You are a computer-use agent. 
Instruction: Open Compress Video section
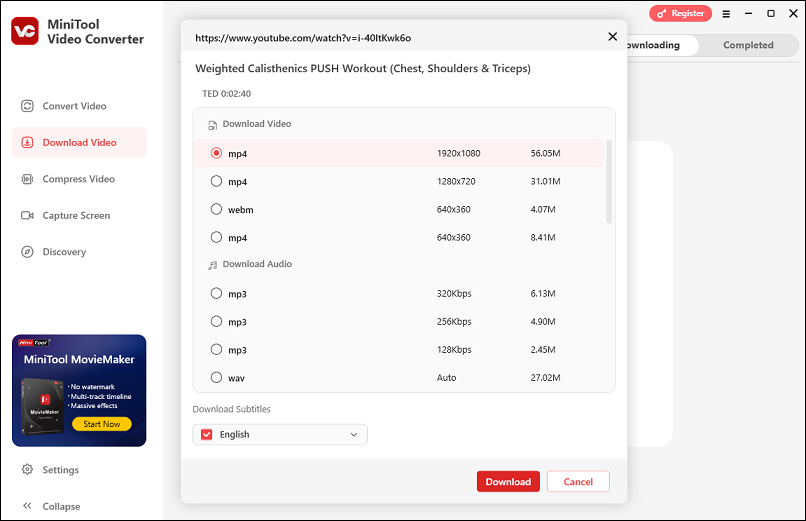79,179
